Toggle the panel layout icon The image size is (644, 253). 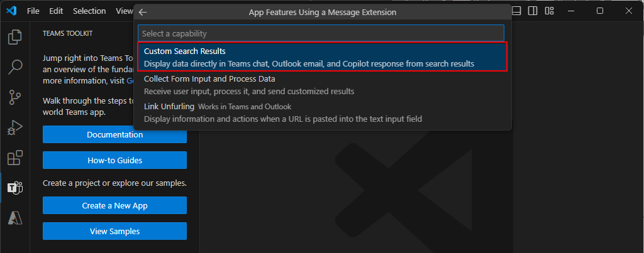(516, 11)
